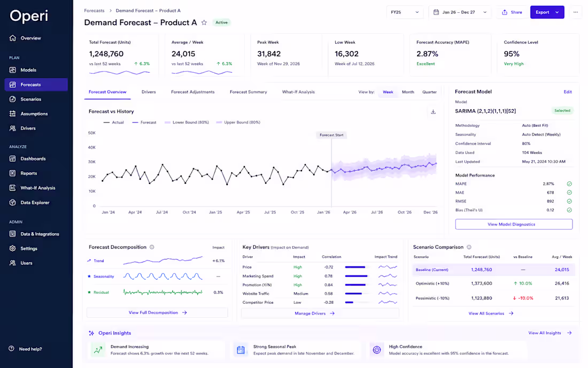
Task: Set View by to Week
Action: (x=388, y=92)
